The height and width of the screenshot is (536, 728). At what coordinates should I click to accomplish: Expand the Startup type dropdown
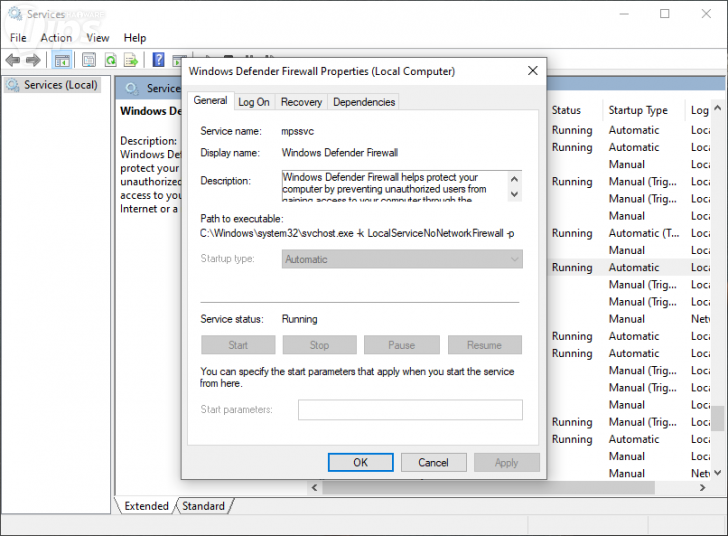coord(402,259)
